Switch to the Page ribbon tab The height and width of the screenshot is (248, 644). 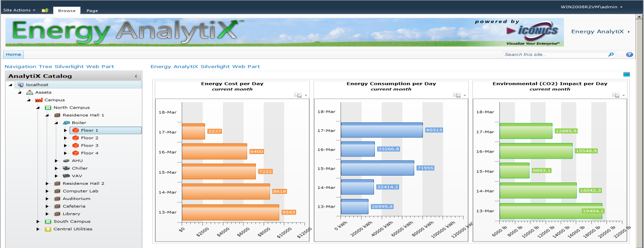92,11
